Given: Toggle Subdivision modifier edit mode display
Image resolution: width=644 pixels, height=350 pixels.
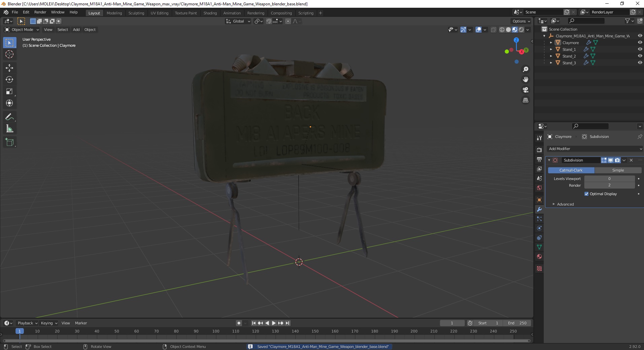Looking at the screenshot, I should click(604, 160).
